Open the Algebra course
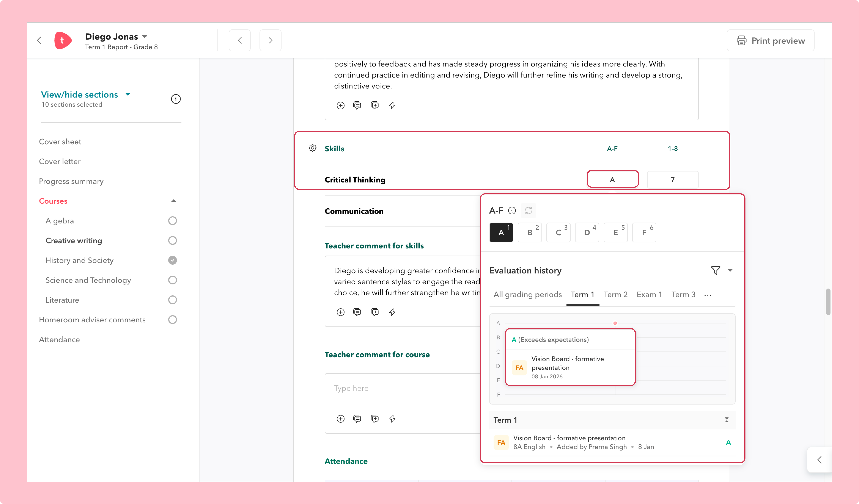Viewport: 859px width, 504px height. pyautogui.click(x=60, y=221)
